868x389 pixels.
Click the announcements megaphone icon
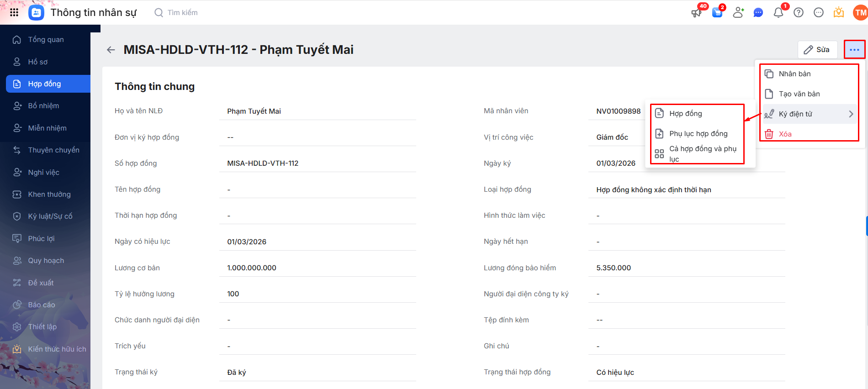click(697, 12)
